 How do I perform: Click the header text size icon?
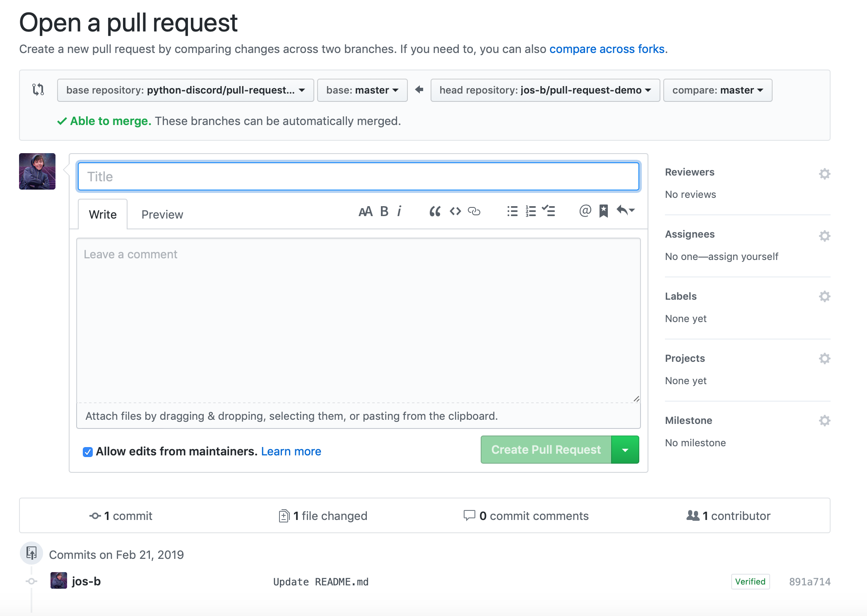[x=365, y=212]
